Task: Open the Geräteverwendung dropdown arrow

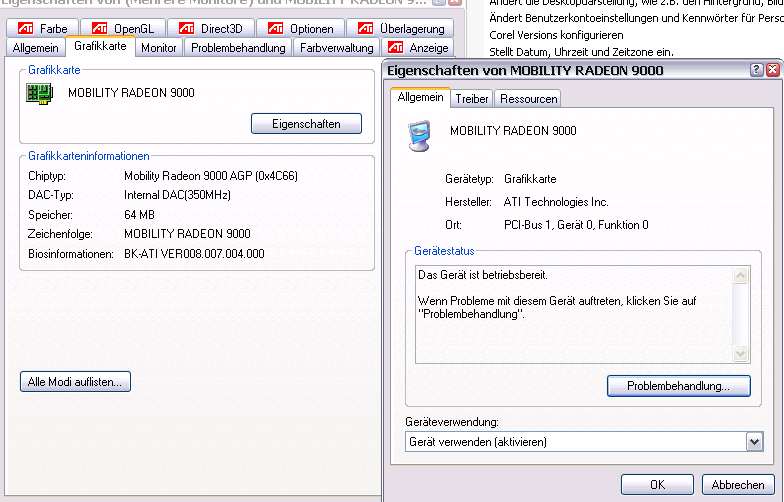Action: tap(754, 442)
